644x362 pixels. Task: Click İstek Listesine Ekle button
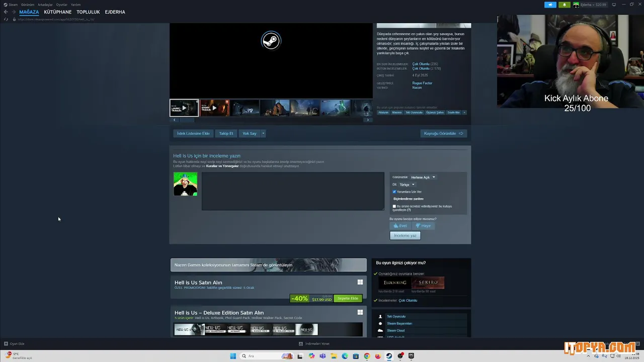(x=193, y=133)
